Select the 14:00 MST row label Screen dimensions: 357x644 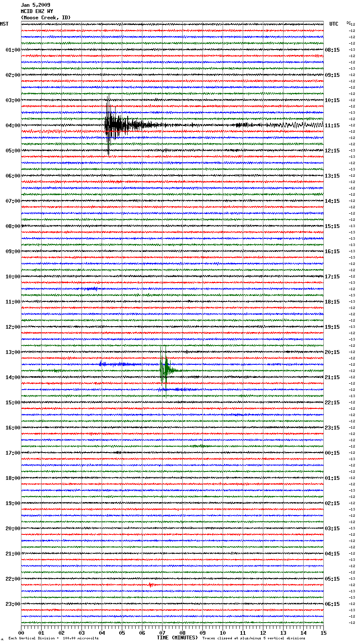[13, 377]
